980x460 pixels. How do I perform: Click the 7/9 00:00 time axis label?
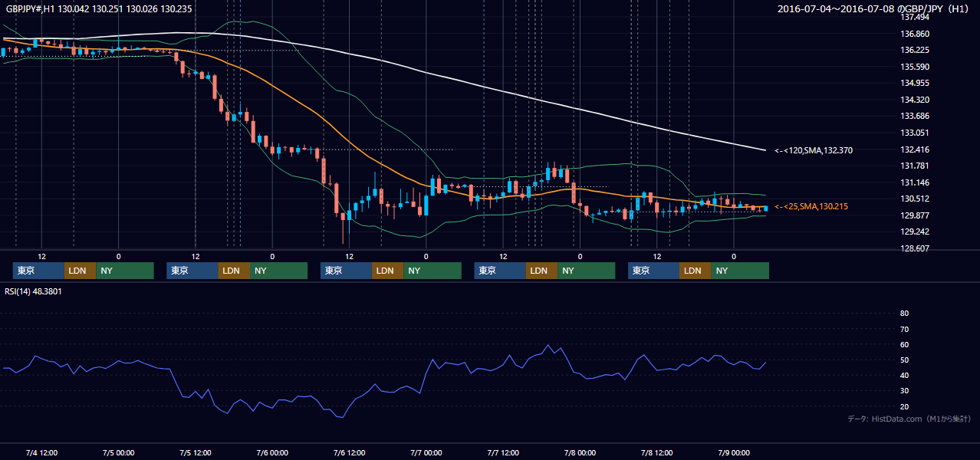(x=733, y=452)
